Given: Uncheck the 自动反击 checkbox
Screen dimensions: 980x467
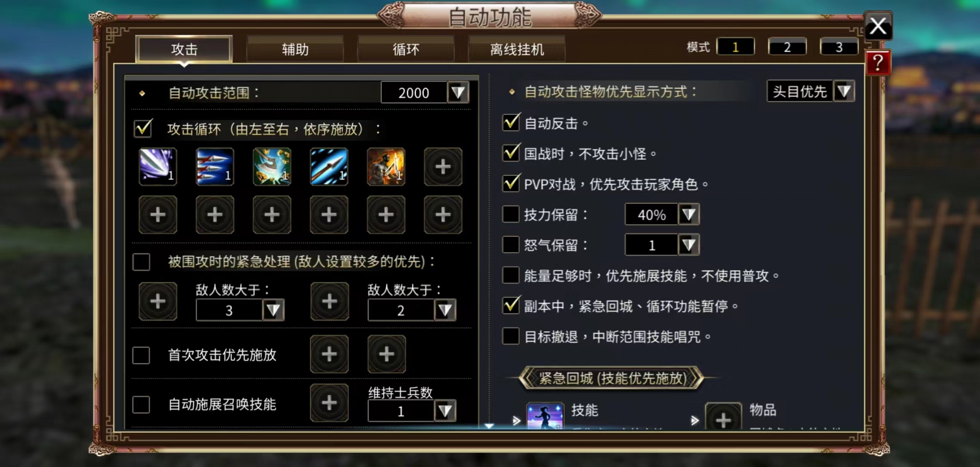Looking at the screenshot, I should tap(511, 123).
